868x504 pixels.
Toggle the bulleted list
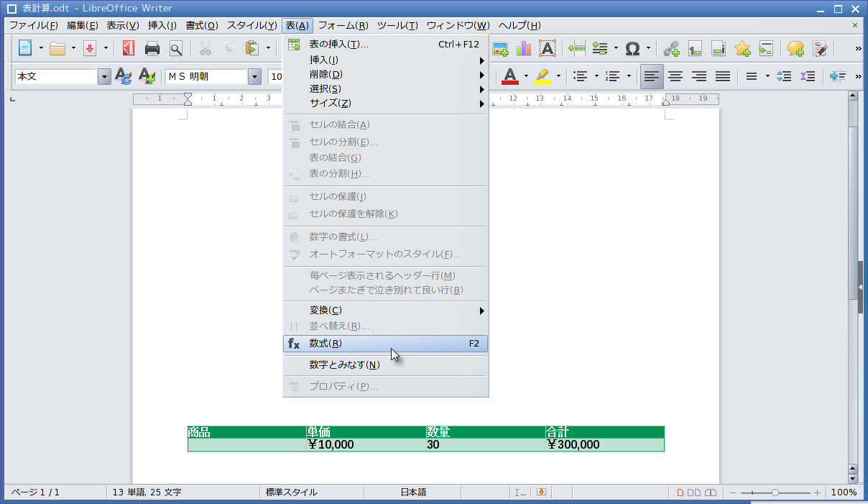pos(580,75)
